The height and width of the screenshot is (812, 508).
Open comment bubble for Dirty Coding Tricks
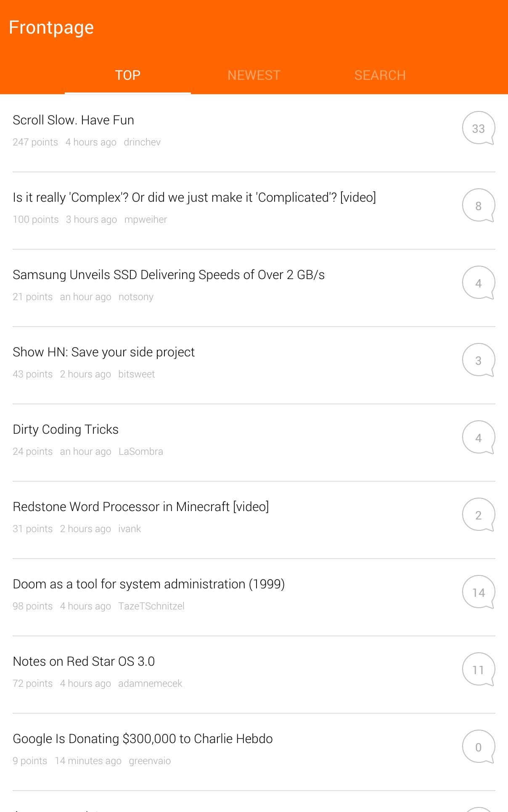478,438
